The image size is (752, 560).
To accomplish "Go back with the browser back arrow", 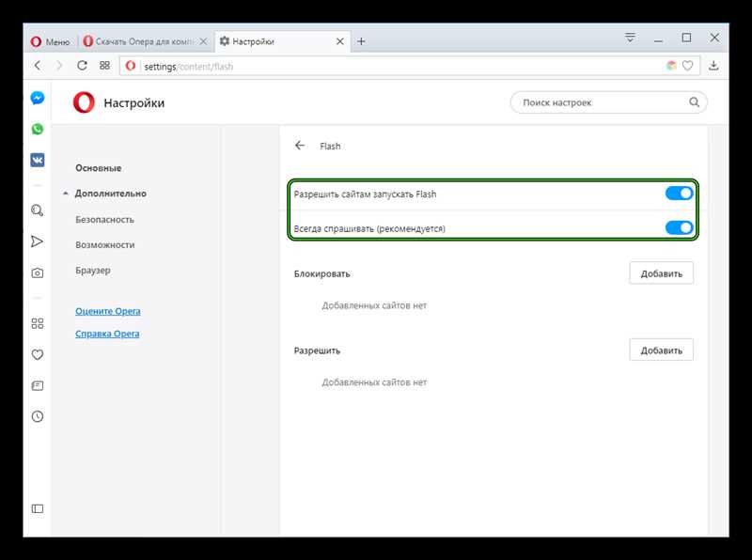I will (38, 66).
